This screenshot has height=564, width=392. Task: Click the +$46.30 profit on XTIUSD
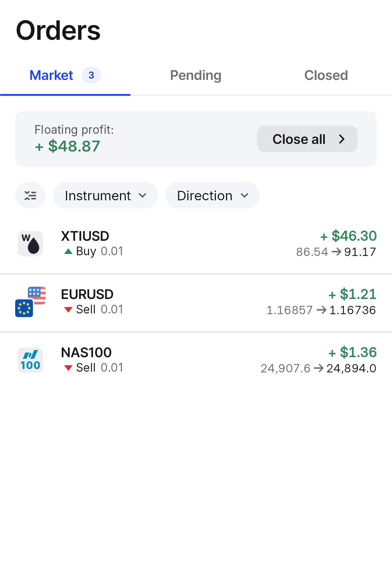pos(349,236)
